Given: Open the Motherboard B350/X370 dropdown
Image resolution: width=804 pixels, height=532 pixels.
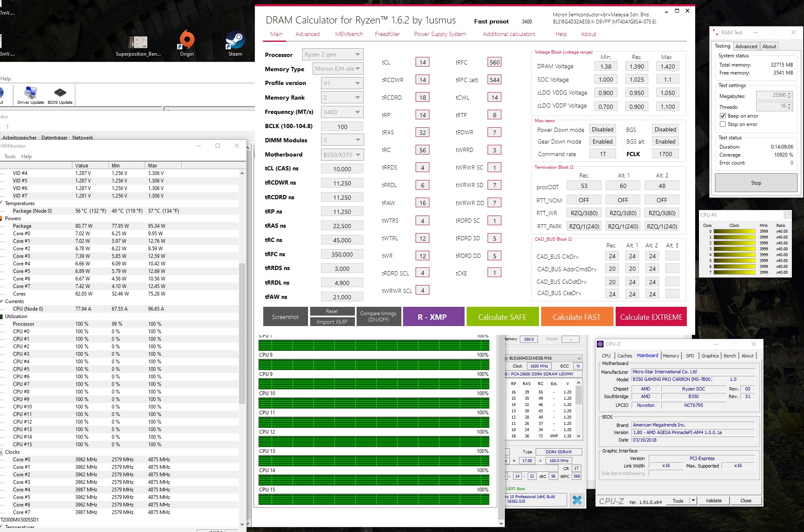Looking at the screenshot, I should click(x=342, y=155).
